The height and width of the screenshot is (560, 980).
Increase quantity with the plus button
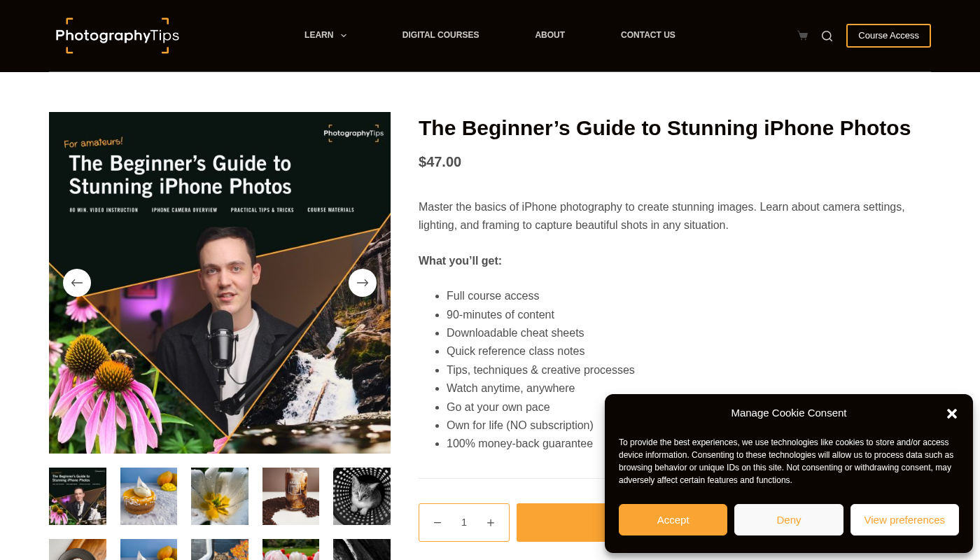(491, 523)
